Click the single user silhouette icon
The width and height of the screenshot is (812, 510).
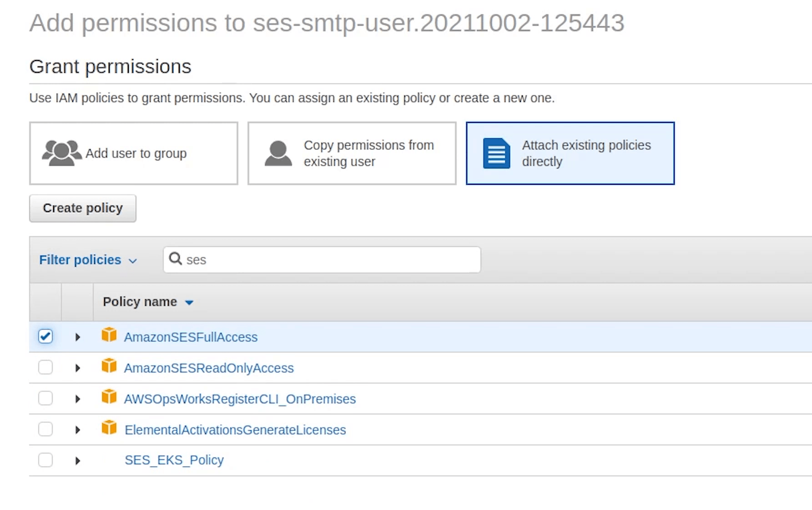pos(278,153)
